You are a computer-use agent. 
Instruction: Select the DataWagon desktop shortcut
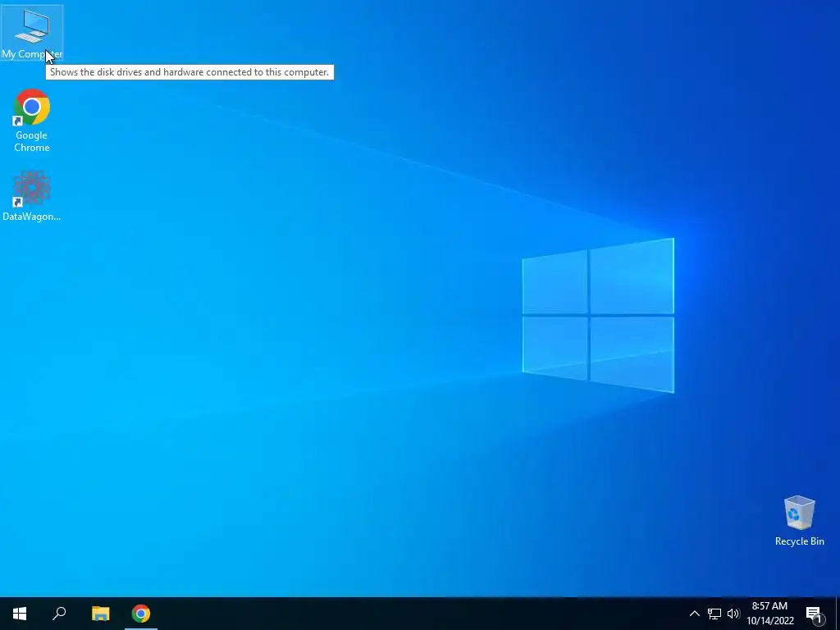click(x=32, y=195)
